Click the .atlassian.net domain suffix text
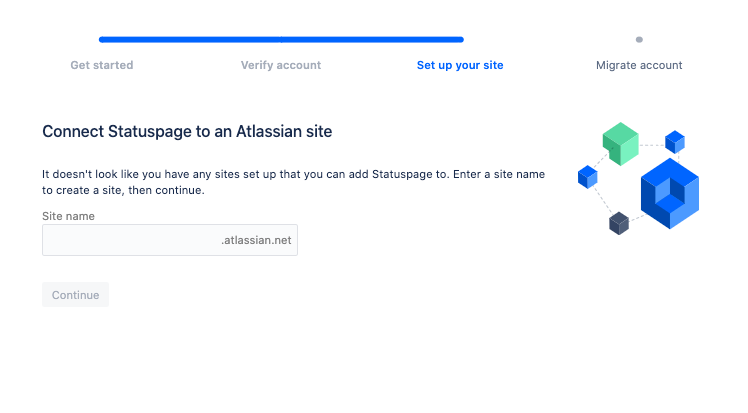The width and height of the screenshot is (748, 413). (256, 240)
